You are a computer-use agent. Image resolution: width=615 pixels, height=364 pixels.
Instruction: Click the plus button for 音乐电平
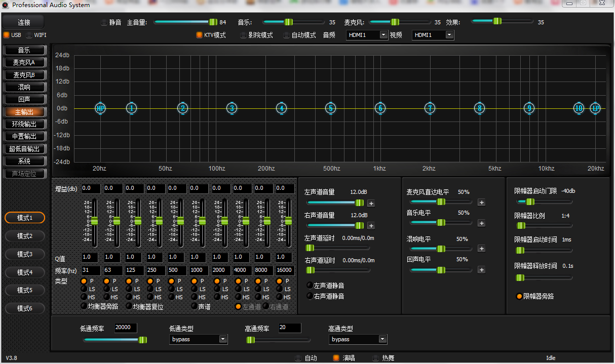[481, 223]
